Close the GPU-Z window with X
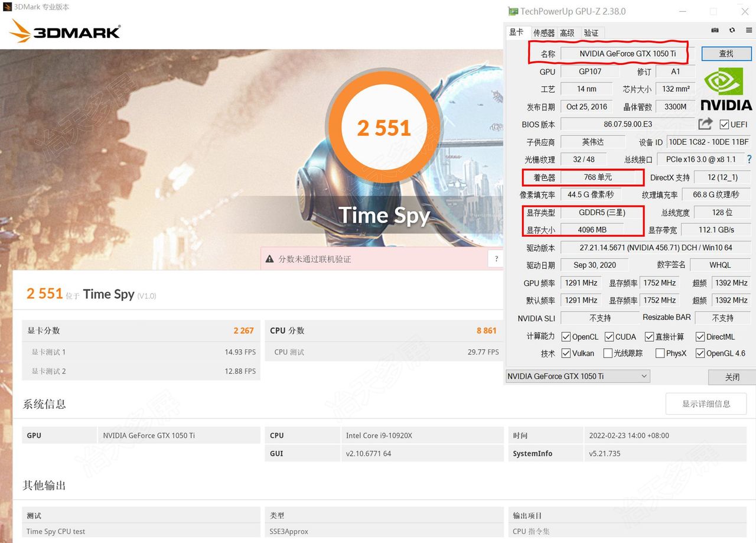 [x=745, y=11]
